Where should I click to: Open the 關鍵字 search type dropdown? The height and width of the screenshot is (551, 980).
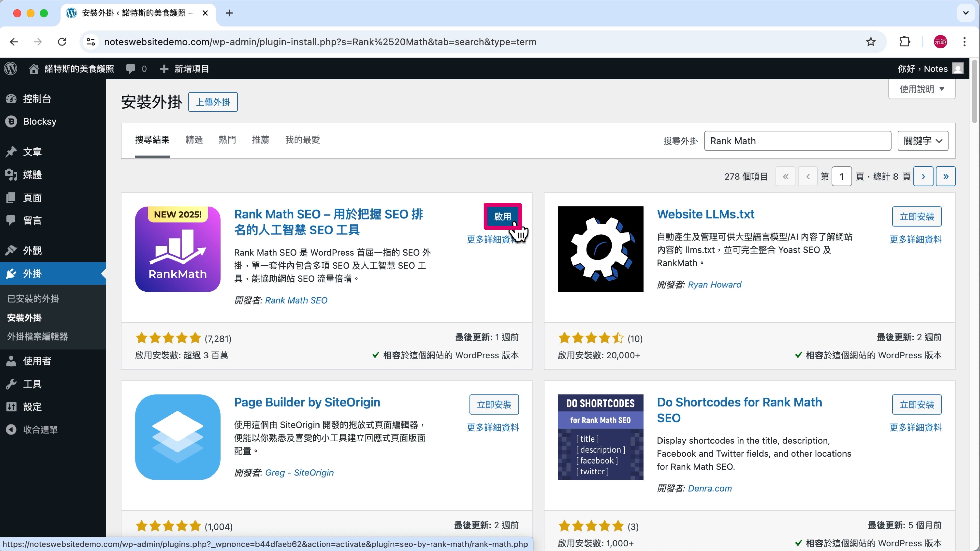[x=923, y=141]
